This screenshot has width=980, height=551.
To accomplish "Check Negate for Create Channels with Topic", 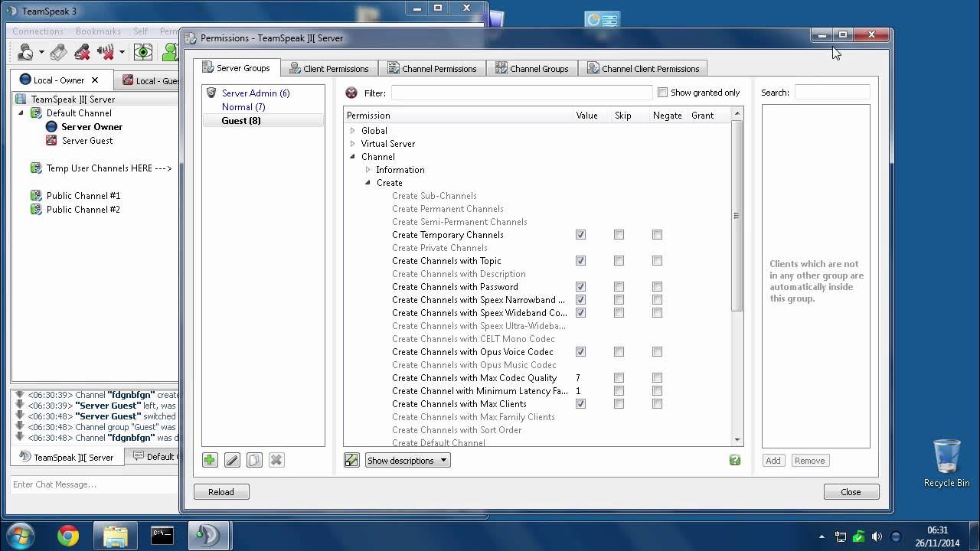I will pos(657,261).
